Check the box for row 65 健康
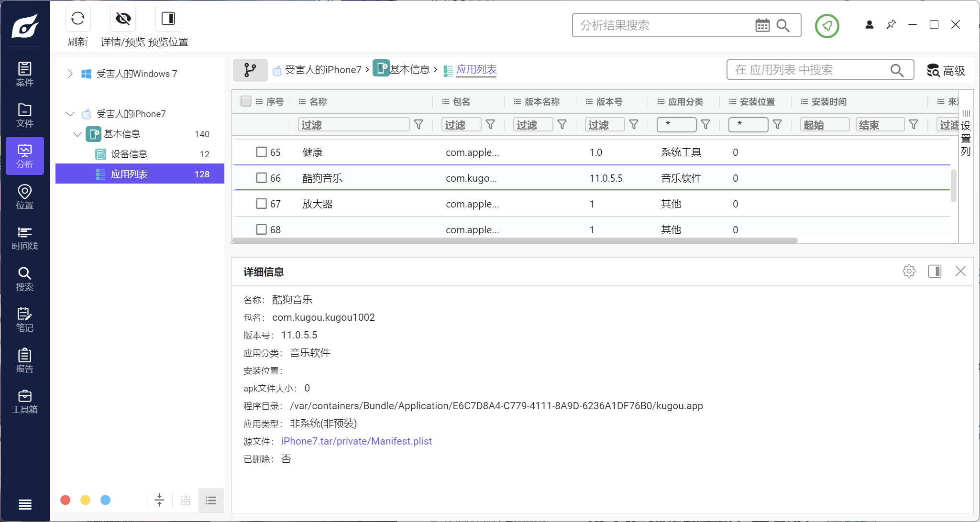Viewport: 980px width, 522px height. (x=262, y=152)
